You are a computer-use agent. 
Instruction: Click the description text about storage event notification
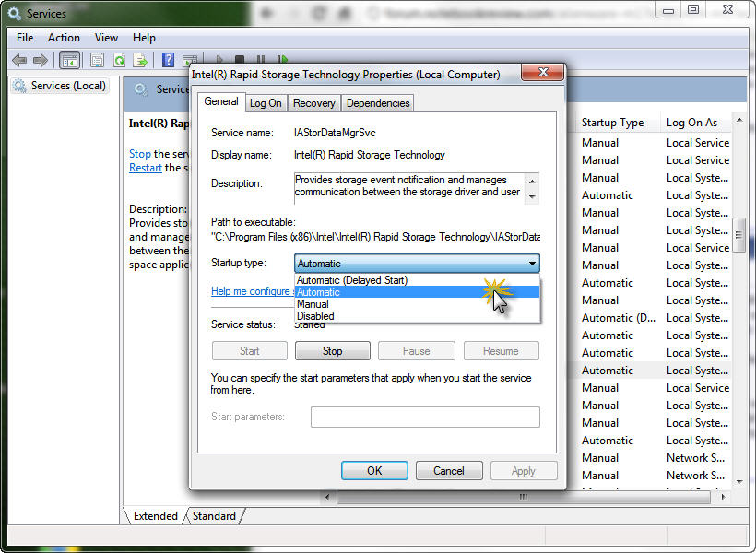(408, 185)
